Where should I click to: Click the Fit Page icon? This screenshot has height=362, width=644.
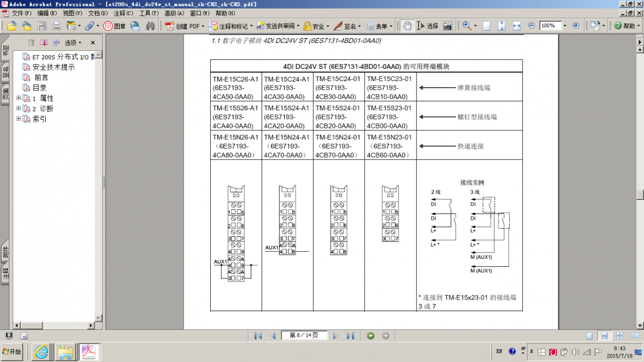[502, 26]
